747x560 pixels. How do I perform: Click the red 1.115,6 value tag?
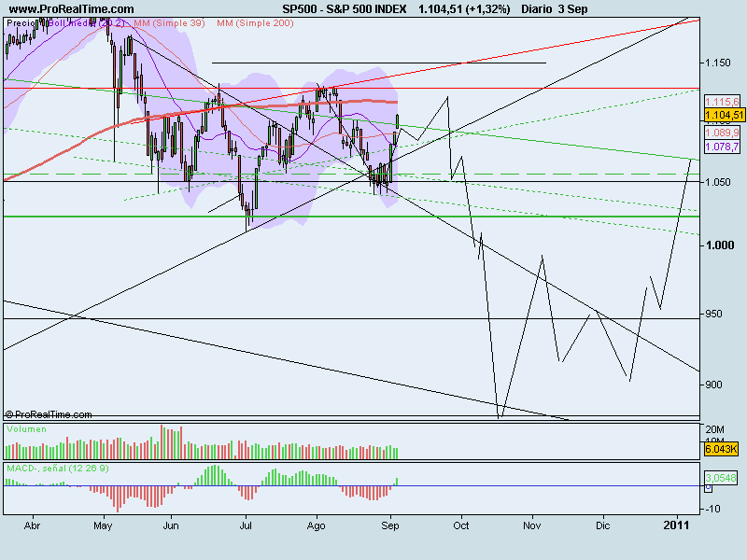(x=722, y=102)
